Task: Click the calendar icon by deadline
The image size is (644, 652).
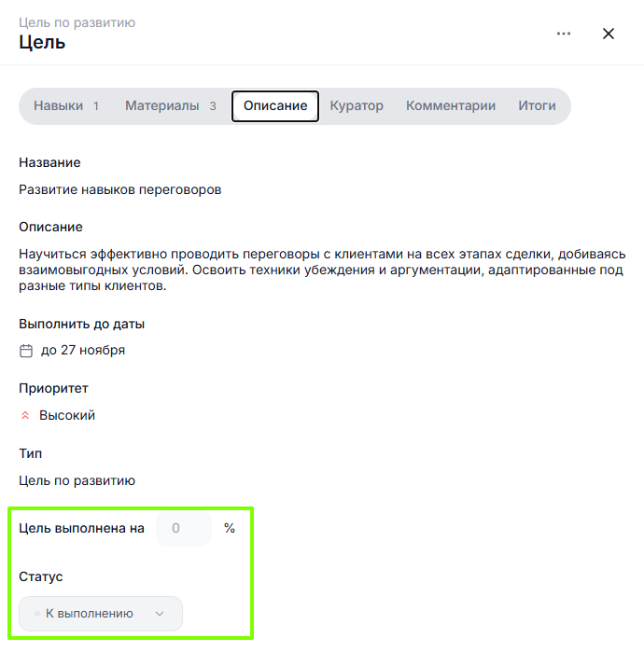Action: (26, 351)
